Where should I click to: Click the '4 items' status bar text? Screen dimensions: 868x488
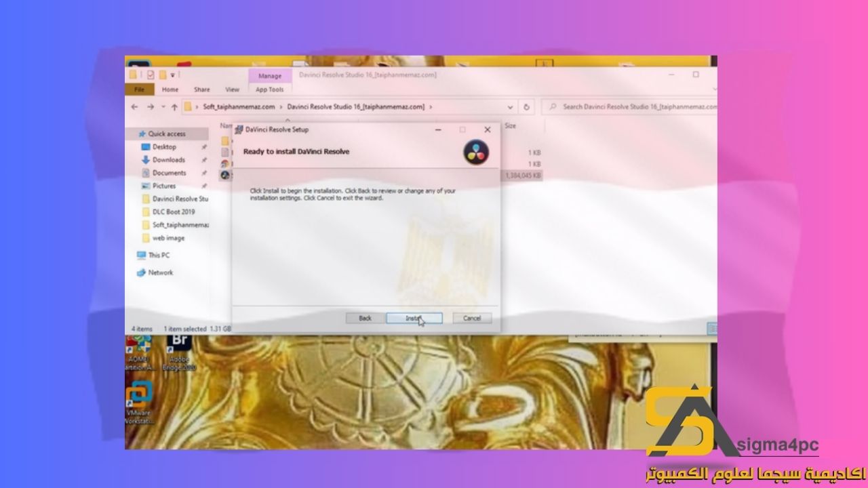[142, 328]
